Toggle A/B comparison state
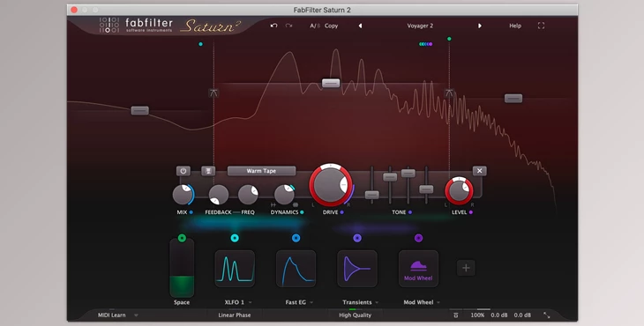644x326 pixels. (315, 26)
